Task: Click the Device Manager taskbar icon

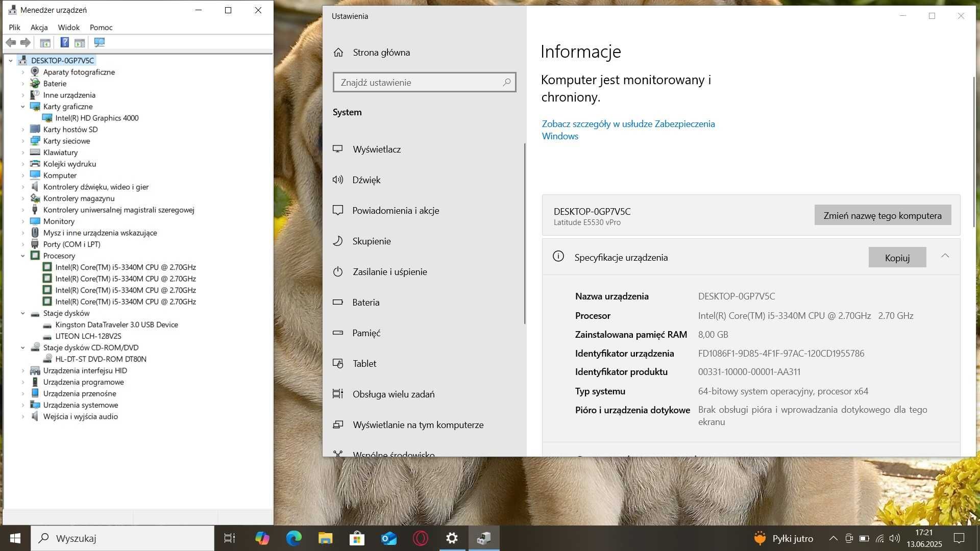Action: pyautogui.click(x=484, y=538)
